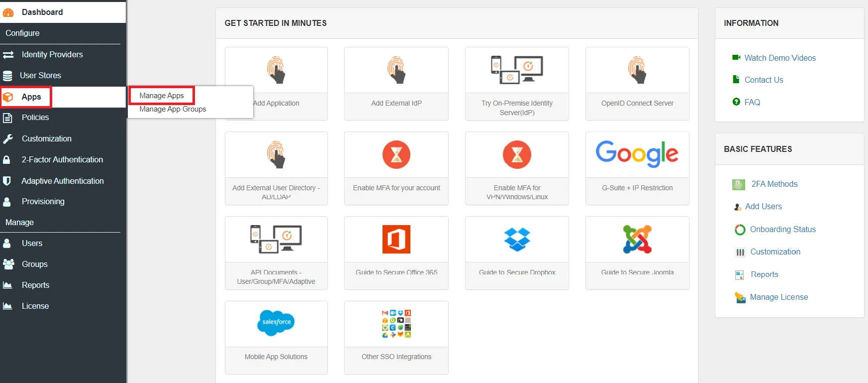The width and height of the screenshot is (868, 383).
Task: Click the Add Users person icon
Action: click(738, 207)
